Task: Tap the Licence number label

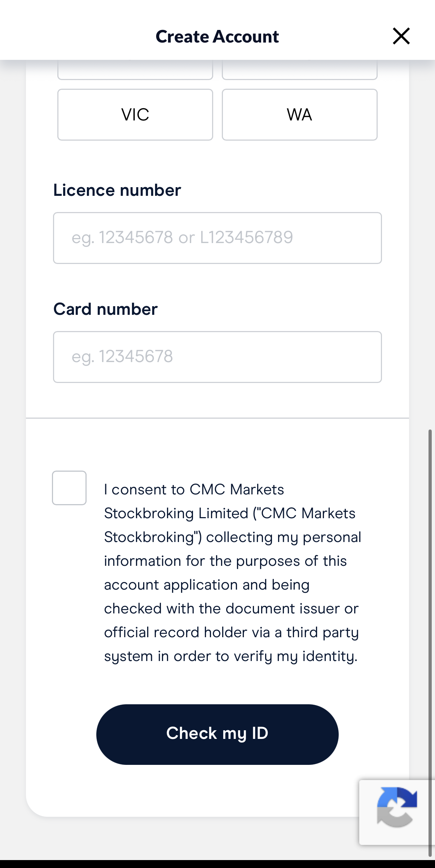Action: click(117, 190)
